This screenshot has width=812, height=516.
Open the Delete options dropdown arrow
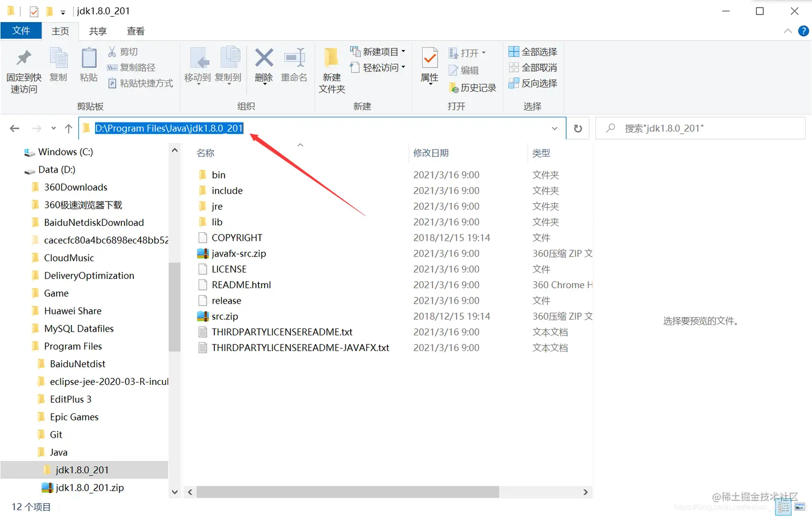click(264, 84)
